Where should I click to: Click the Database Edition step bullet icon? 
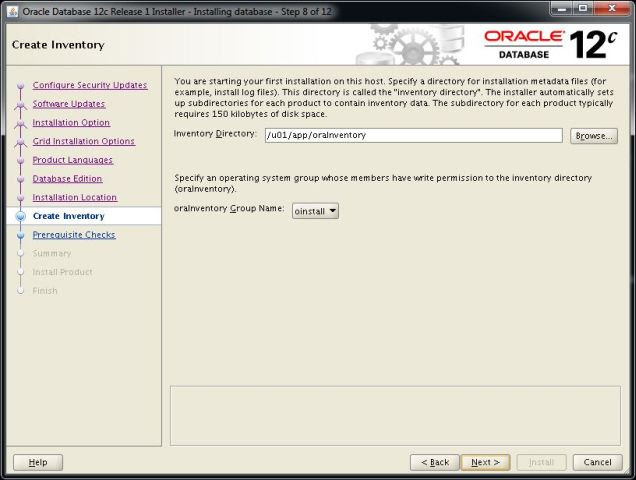point(21,179)
